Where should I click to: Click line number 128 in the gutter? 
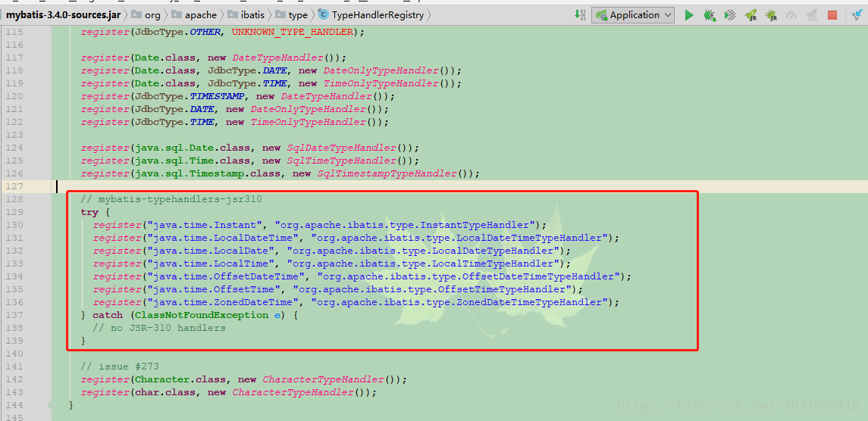click(14, 199)
